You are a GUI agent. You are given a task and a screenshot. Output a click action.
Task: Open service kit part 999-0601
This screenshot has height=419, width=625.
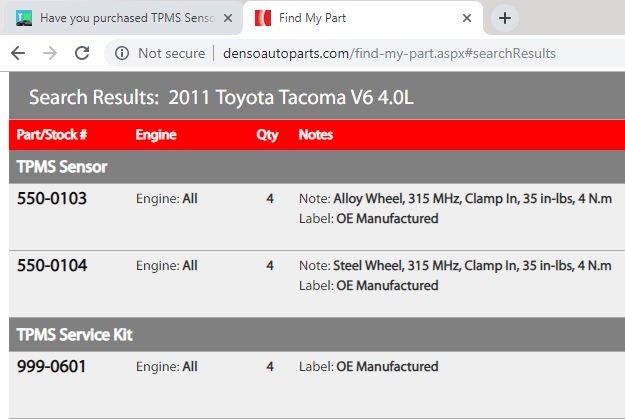51,367
